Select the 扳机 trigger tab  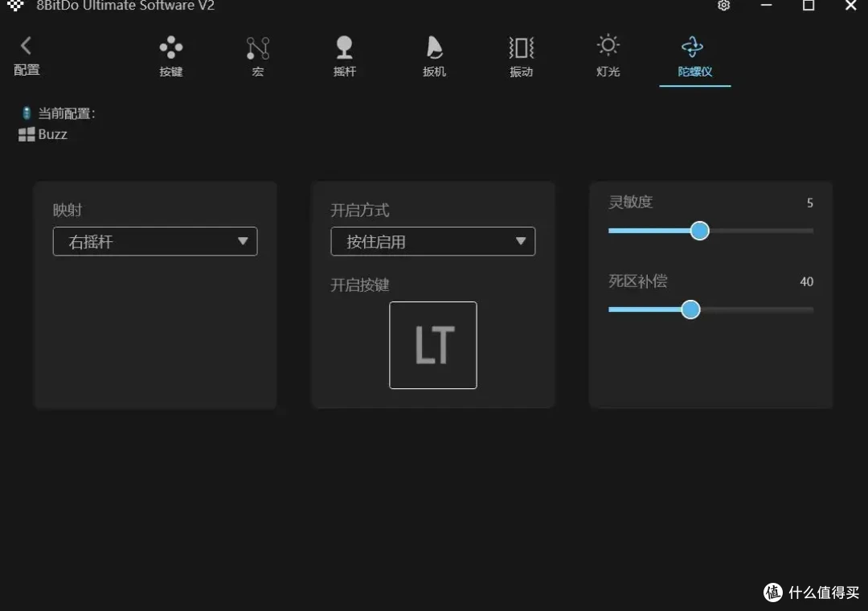pyautogui.click(x=434, y=56)
